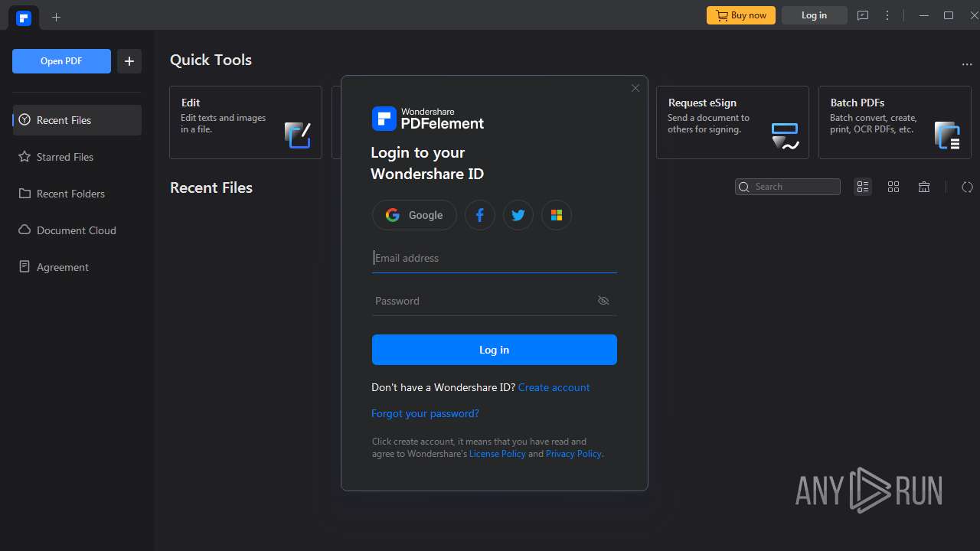Click the Wondershare PDFelement logo in dialog

428,119
